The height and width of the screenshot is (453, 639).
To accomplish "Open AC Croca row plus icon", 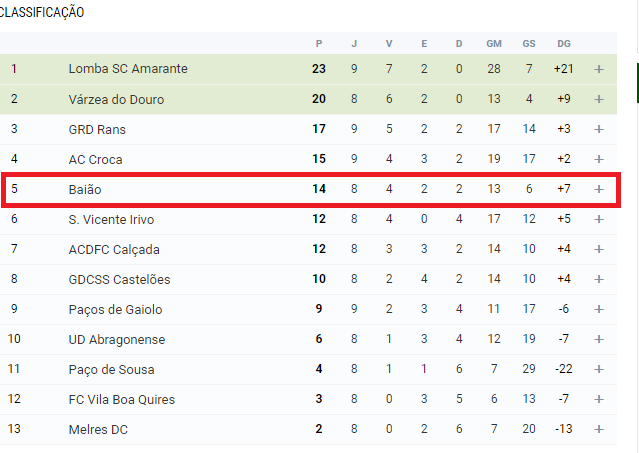I will coord(599,159).
